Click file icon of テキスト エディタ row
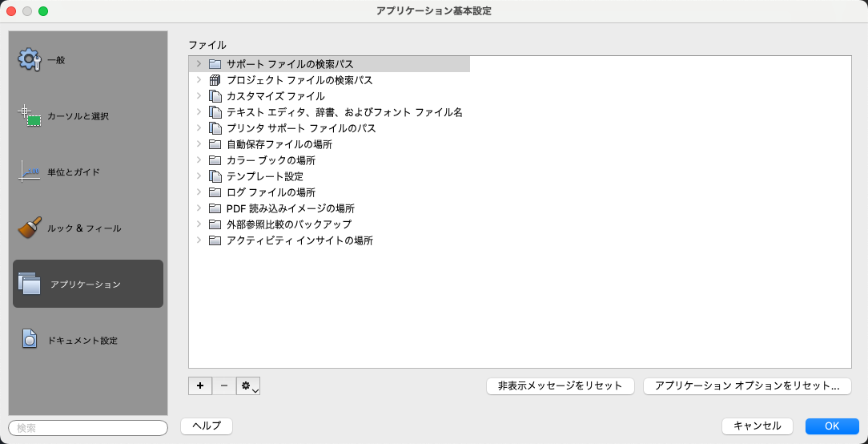868x444 pixels. (x=215, y=112)
